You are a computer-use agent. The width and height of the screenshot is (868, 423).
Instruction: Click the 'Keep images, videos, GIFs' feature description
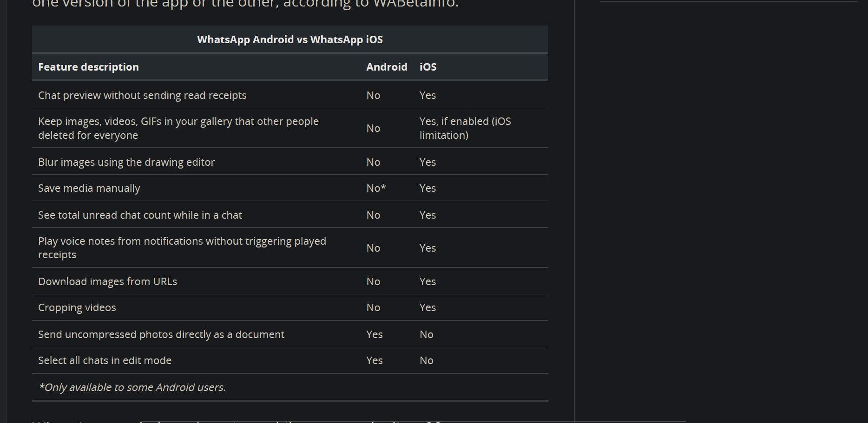[x=178, y=128]
